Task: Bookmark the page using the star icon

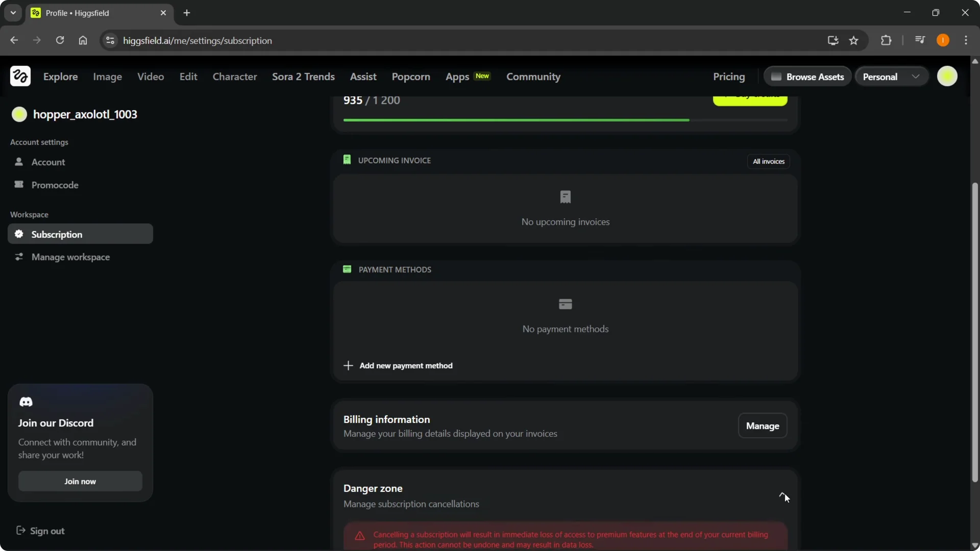Action: pos(854,41)
